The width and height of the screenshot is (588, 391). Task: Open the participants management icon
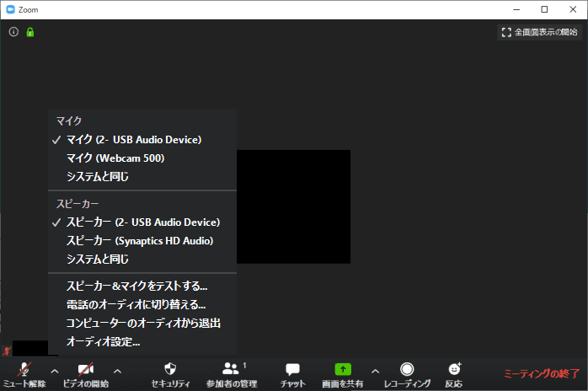pos(230,368)
